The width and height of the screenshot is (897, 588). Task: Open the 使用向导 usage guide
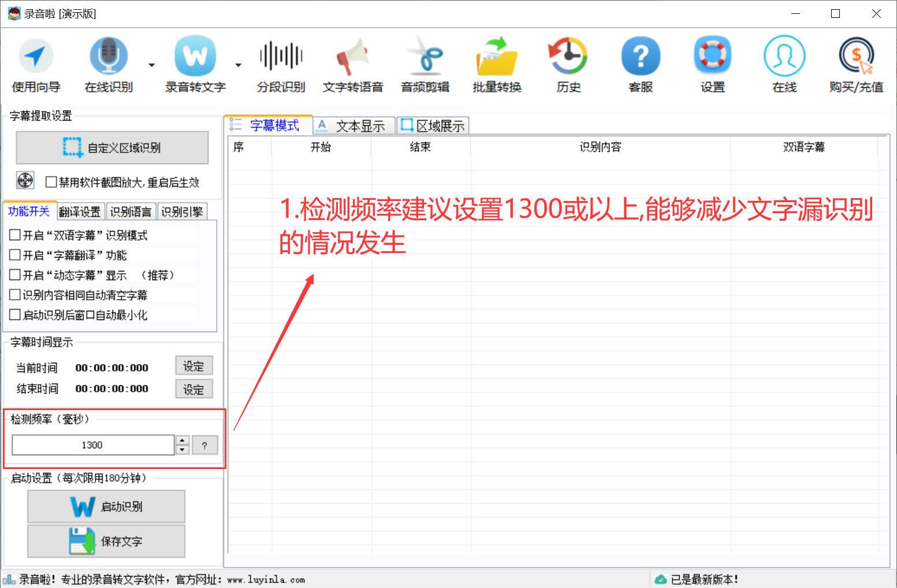(x=36, y=65)
